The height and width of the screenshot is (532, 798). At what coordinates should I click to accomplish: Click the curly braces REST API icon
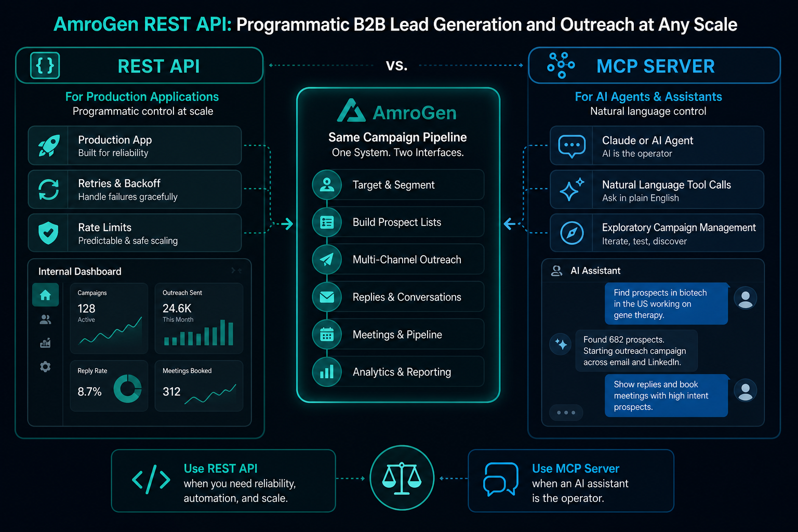click(x=45, y=65)
